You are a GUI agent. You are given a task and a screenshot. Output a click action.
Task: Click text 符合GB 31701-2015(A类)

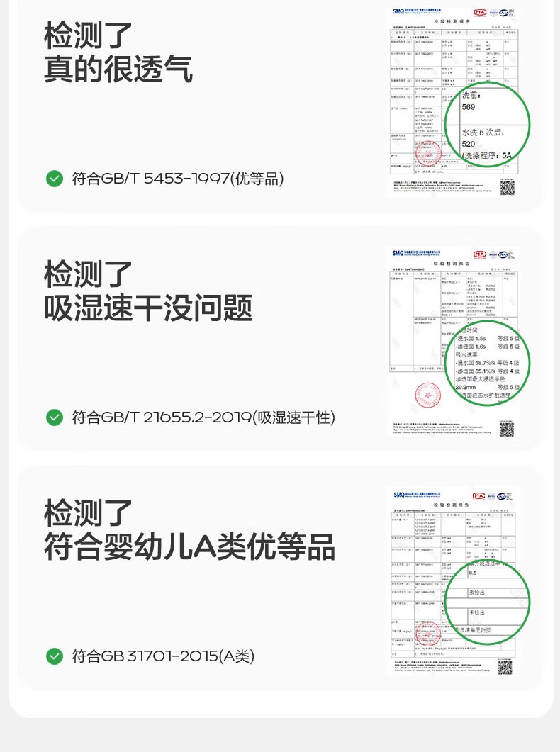tap(163, 656)
